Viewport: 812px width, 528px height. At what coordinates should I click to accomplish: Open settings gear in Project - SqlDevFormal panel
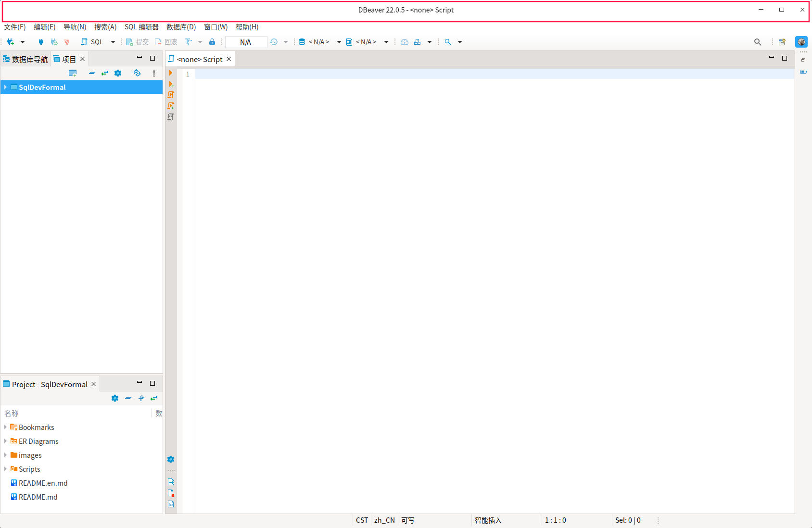115,398
